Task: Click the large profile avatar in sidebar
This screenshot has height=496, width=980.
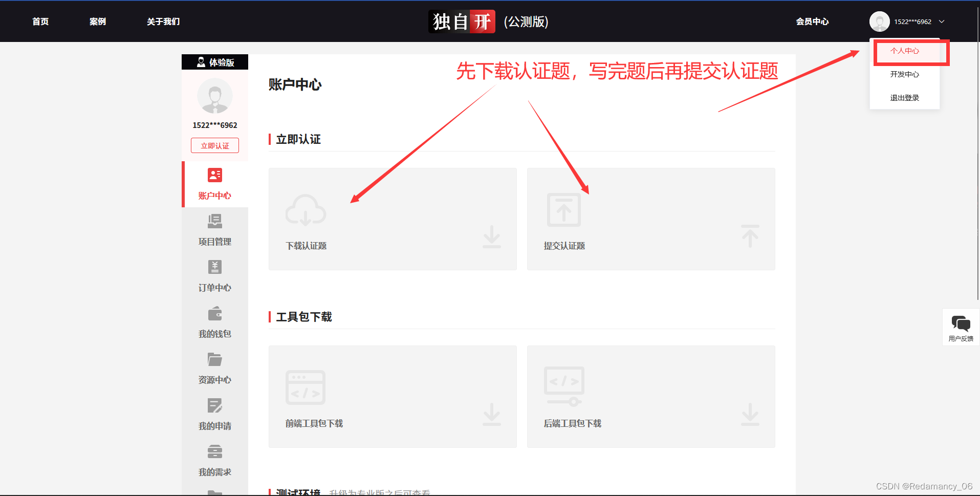Action: (215, 96)
